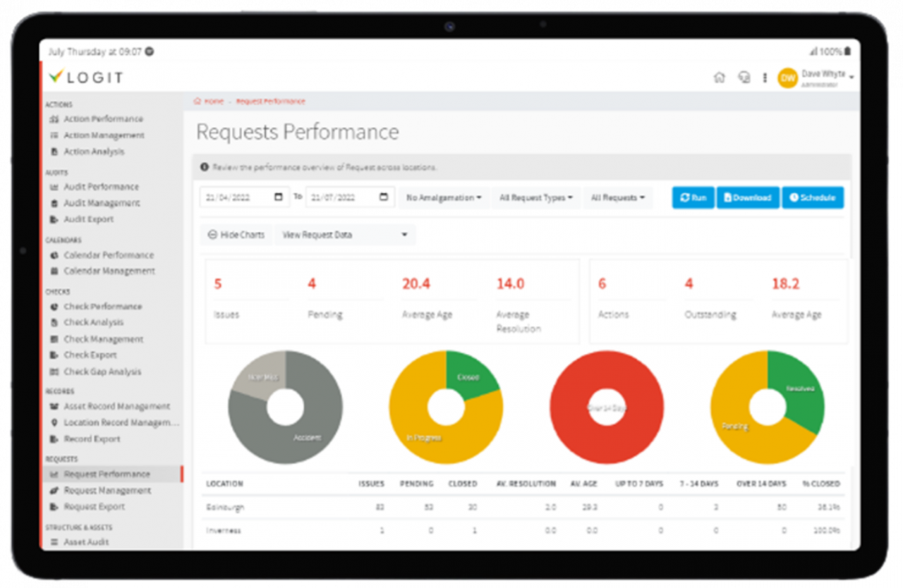This screenshot has height=588, width=903.
Task: Open the support headset icon
Action: tap(744, 78)
